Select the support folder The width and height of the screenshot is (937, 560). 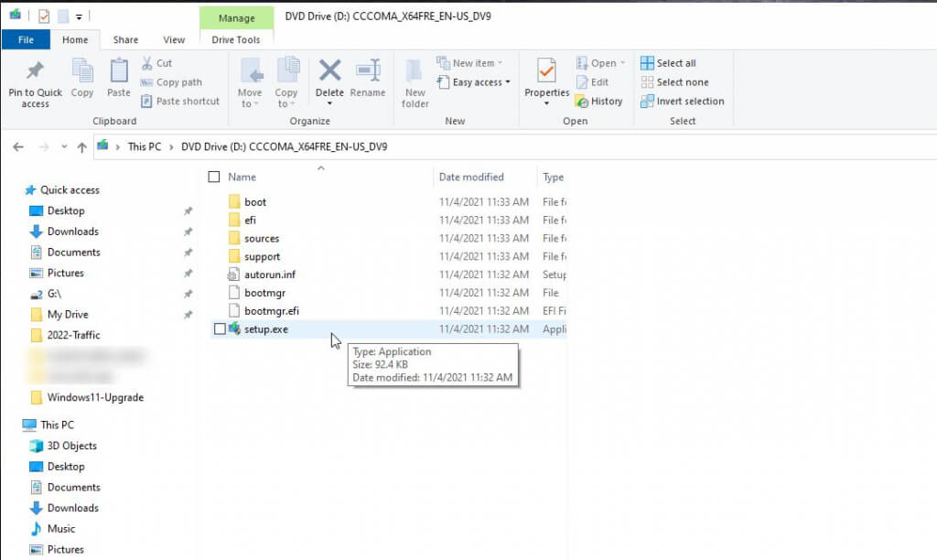point(263,256)
